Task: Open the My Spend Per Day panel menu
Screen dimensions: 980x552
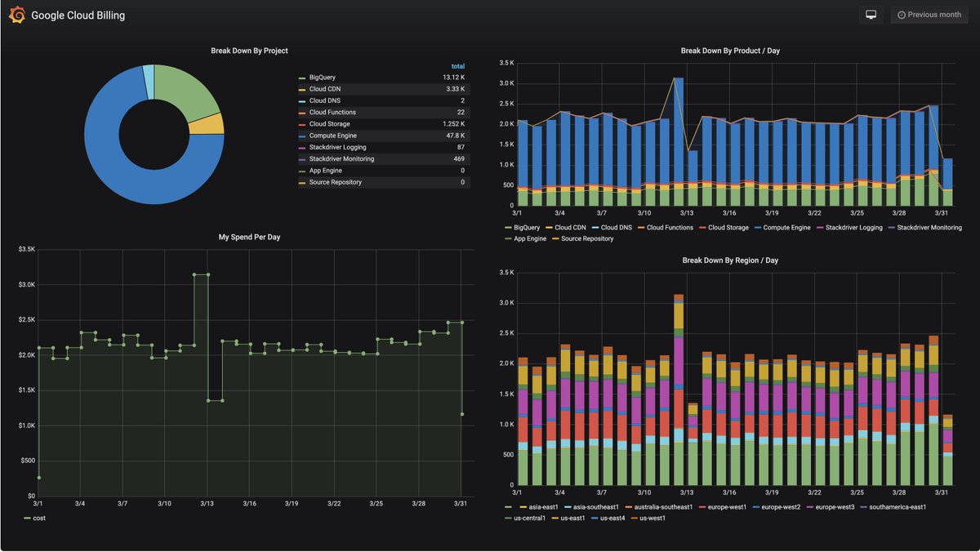Action: (249, 237)
